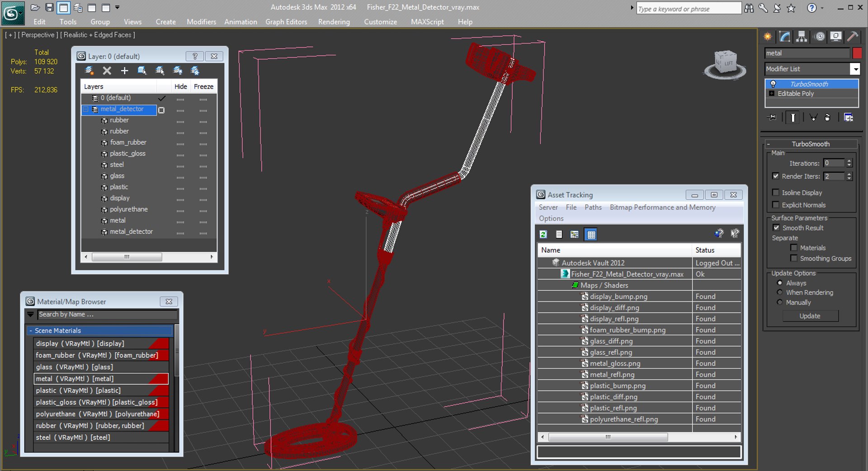Open Perspective viewport label menu

tap(38, 35)
